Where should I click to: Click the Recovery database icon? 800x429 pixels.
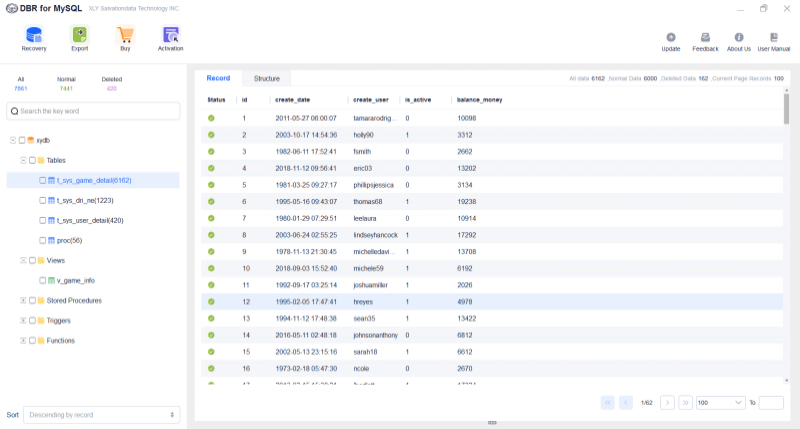[34, 36]
